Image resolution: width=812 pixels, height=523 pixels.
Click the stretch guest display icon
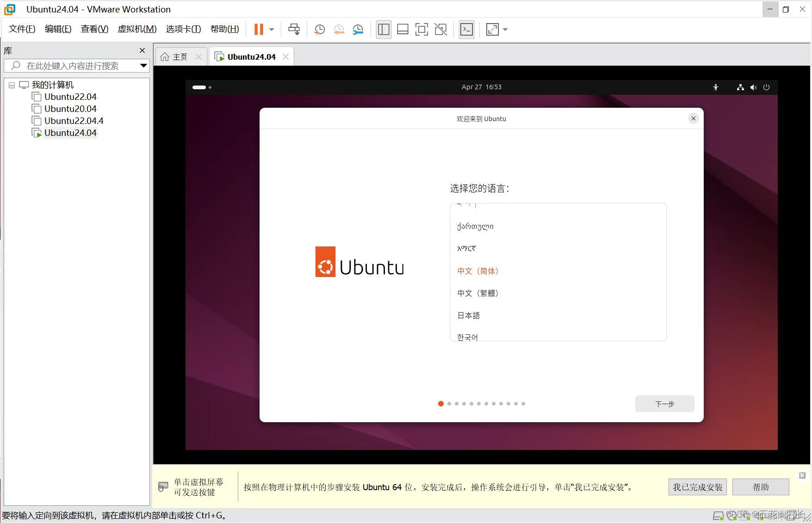coord(493,30)
